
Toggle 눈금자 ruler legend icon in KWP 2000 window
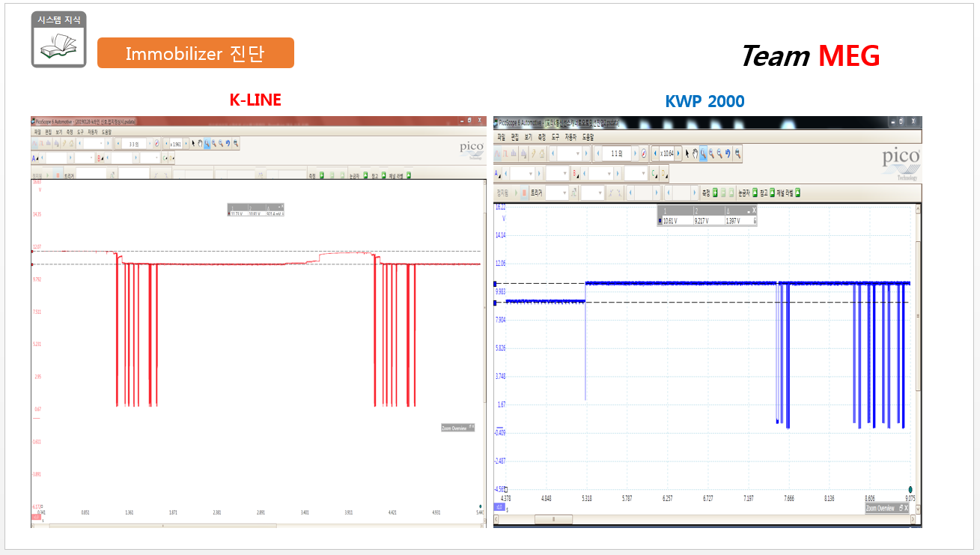(755, 192)
